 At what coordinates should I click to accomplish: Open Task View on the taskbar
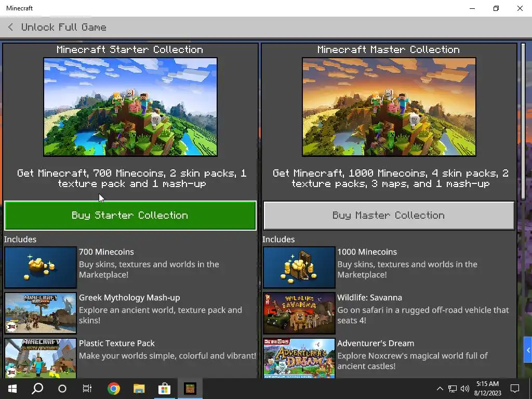pos(87,389)
